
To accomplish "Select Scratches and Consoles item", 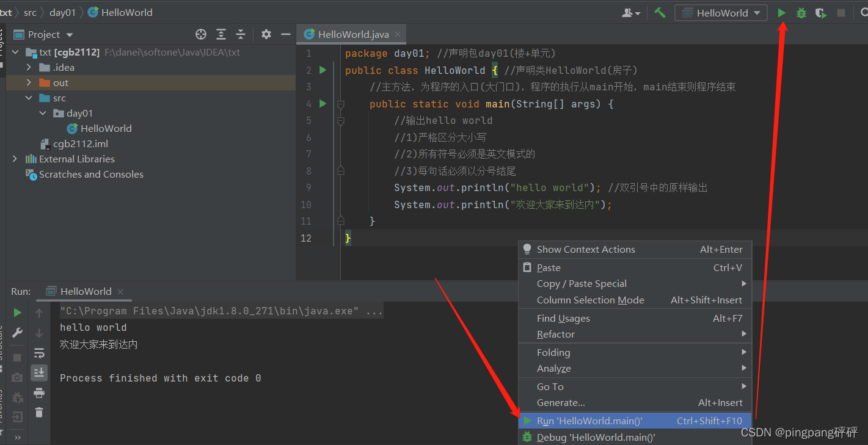I will click(84, 175).
